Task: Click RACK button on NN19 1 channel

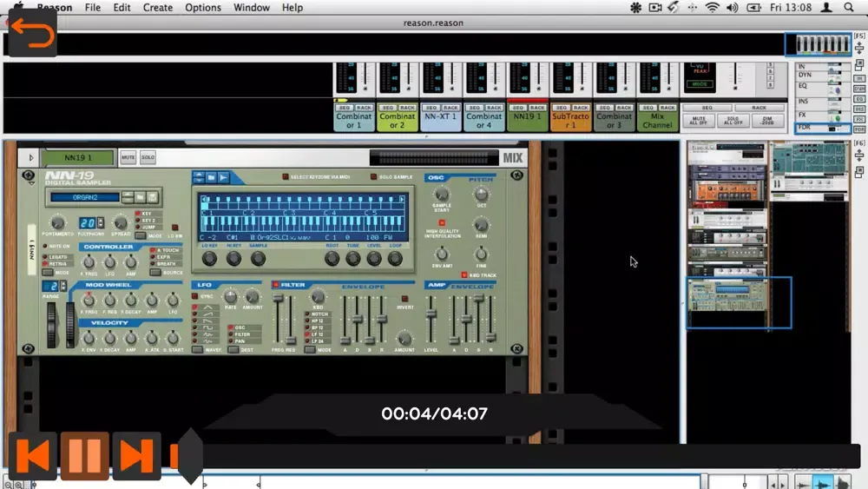Action: click(537, 108)
